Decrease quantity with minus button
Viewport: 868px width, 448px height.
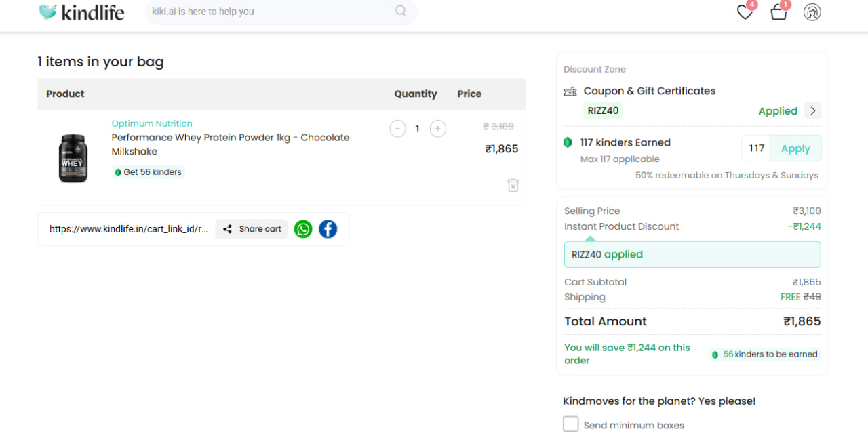pyautogui.click(x=398, y=129)
